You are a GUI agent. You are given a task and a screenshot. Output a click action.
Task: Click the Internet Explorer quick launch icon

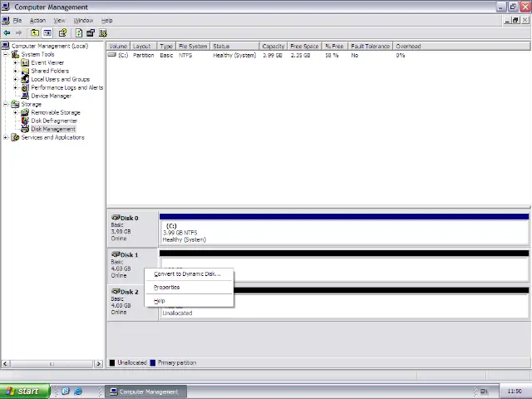78,391
